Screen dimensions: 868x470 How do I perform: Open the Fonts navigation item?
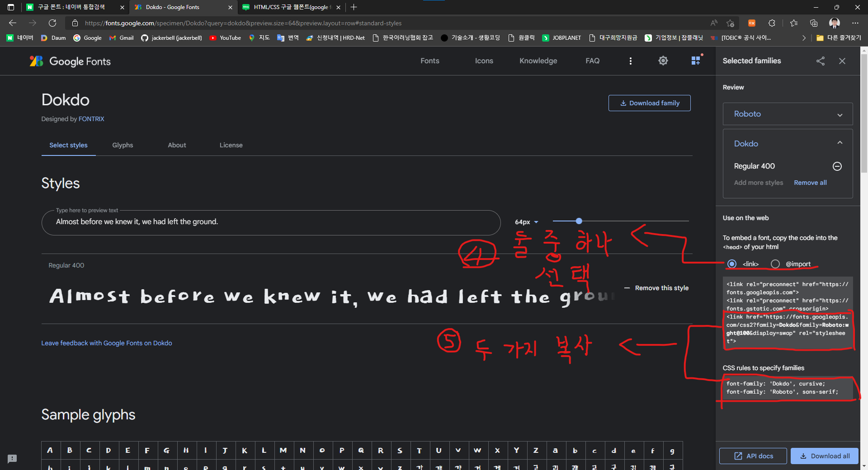[430, 61]
